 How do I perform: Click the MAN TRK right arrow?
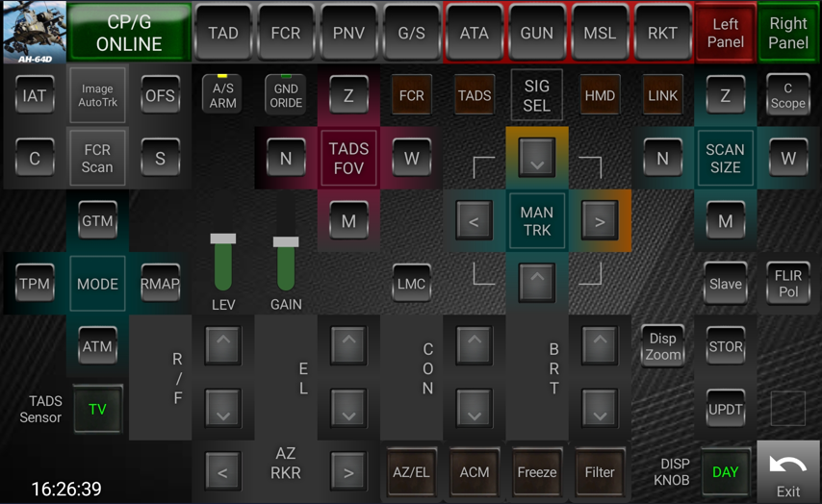(599, 221)
